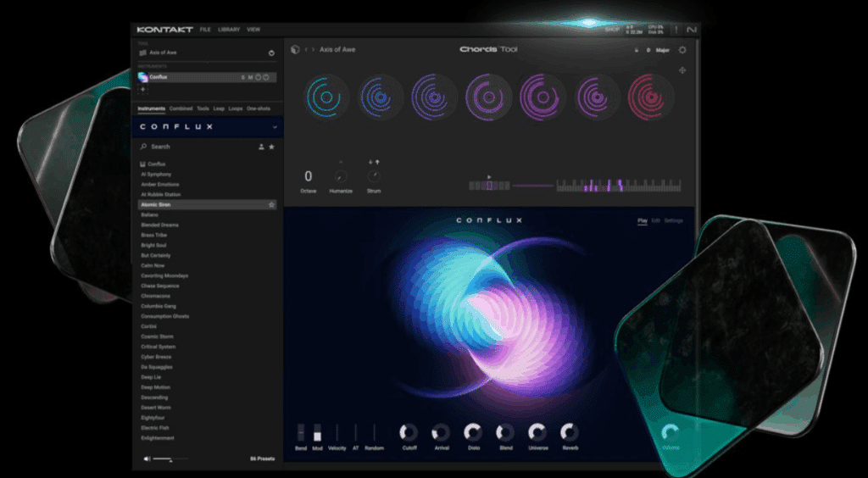Click the Octave value 0
This screenshot has width=868, height=478.
pyautogui.click(x=309, y=176)
